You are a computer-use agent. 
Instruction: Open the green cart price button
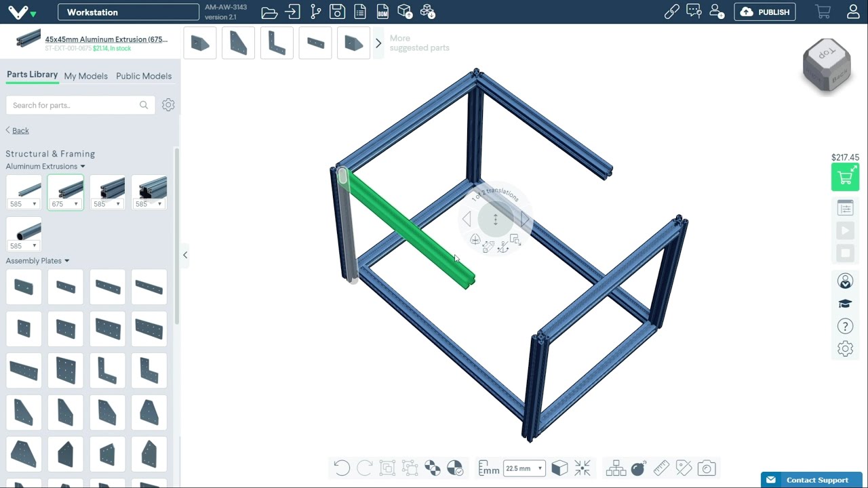[845, 178]
